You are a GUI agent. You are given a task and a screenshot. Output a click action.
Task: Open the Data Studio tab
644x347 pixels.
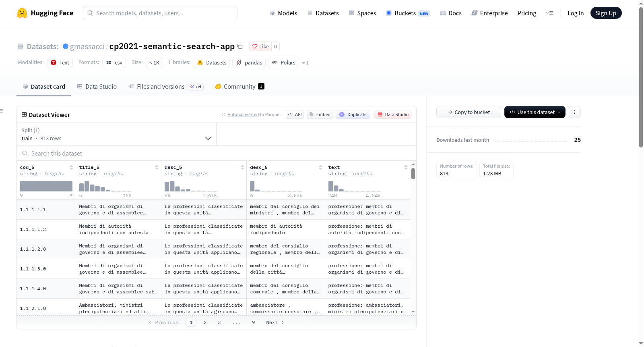coord(97,86)
